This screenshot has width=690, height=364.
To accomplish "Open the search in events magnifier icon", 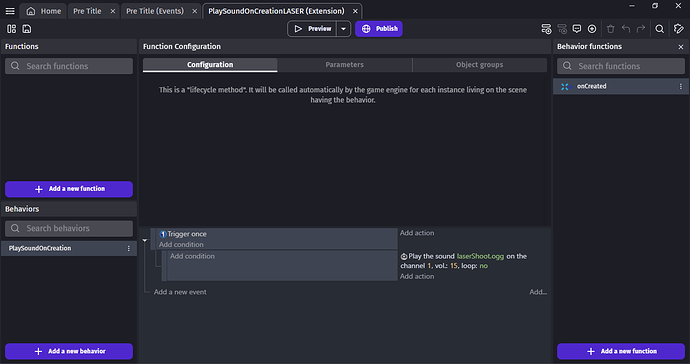I will [x=659, y=29].
